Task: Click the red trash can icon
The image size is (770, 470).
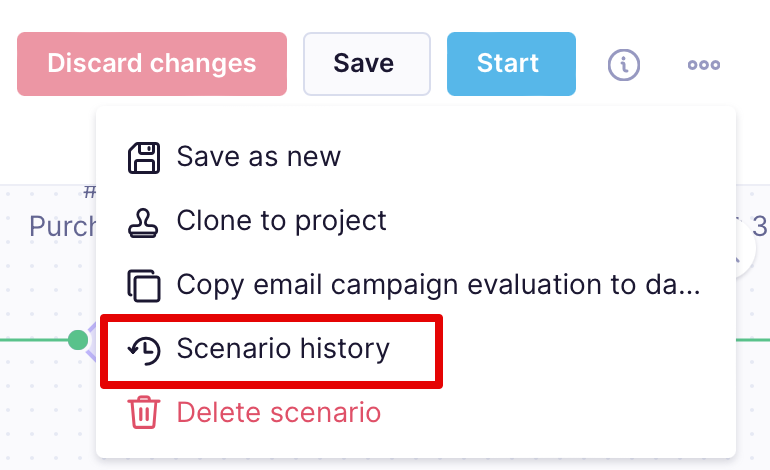Action: coord(144,412)
